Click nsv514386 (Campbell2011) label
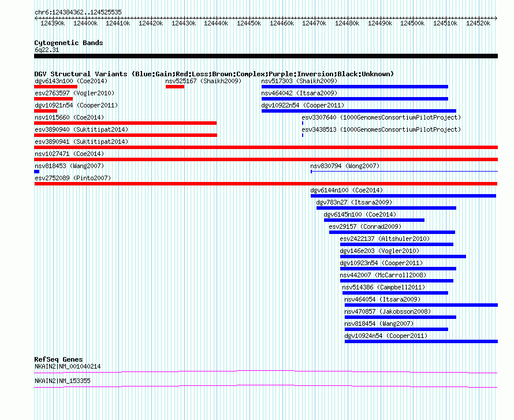Screen dimensions: 514x420 tap(384, 287)
